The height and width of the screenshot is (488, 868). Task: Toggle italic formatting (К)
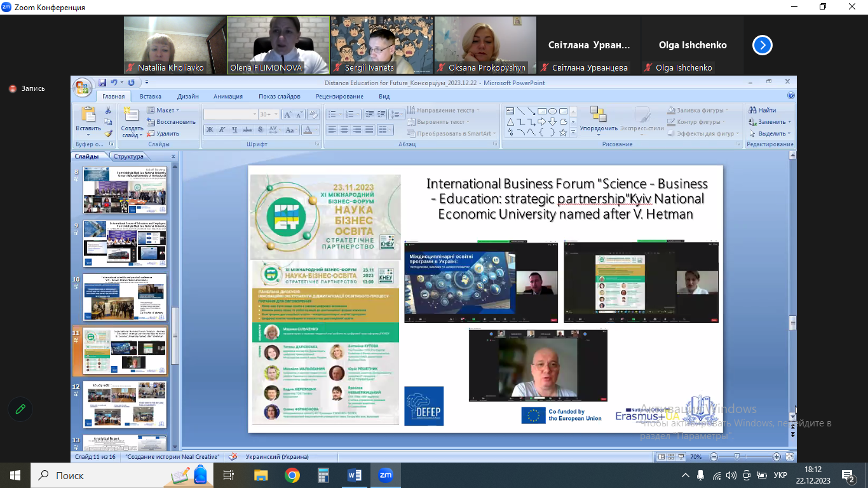222,130
